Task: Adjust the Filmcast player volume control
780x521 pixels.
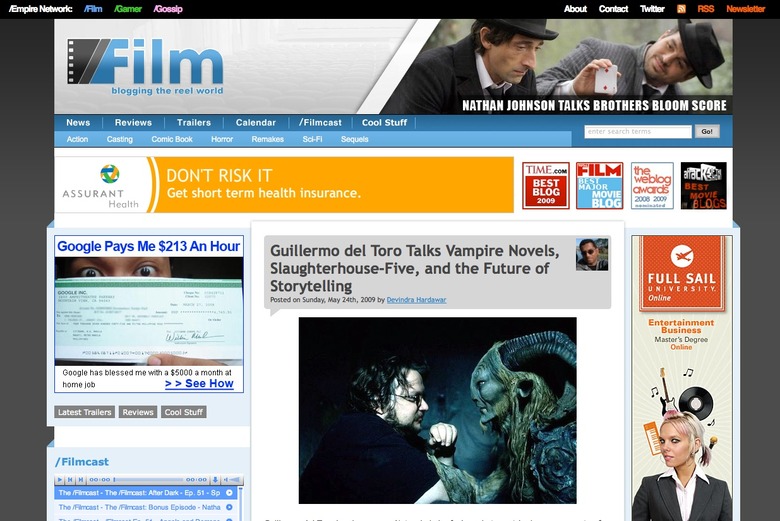Action: (232, 480)
